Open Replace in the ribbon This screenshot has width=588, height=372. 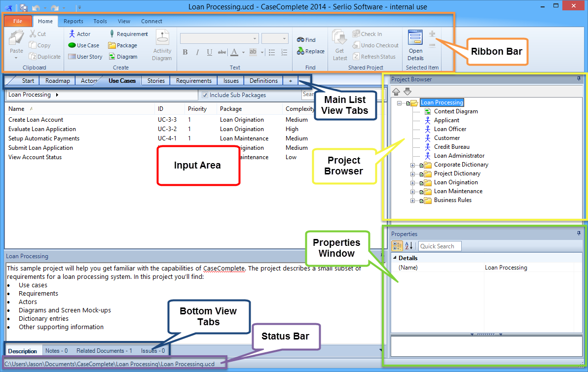point(310,51)
